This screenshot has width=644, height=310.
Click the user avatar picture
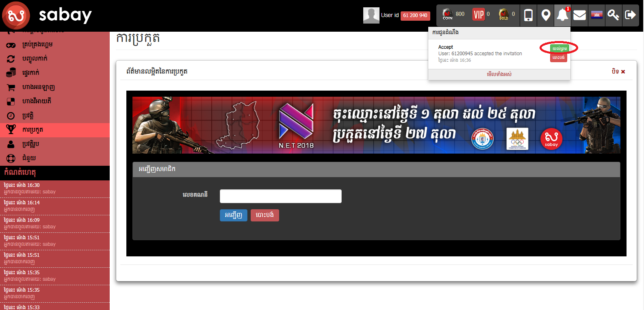[371, 15]
